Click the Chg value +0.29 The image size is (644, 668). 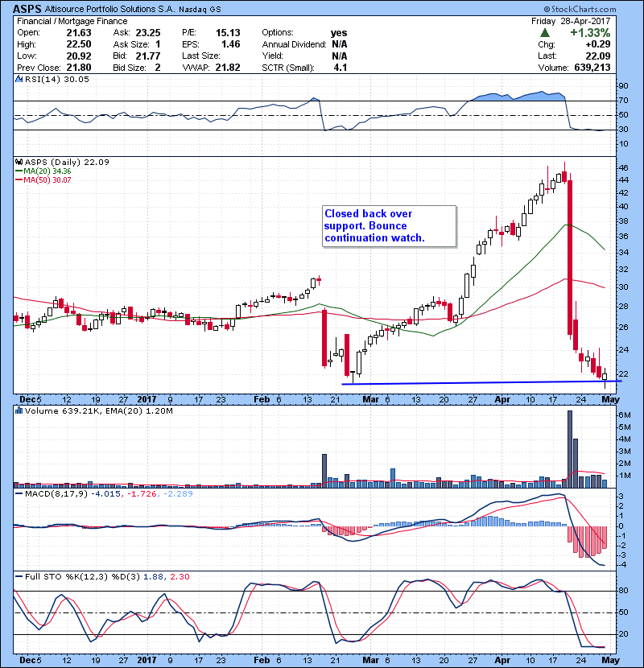(598, 44)
